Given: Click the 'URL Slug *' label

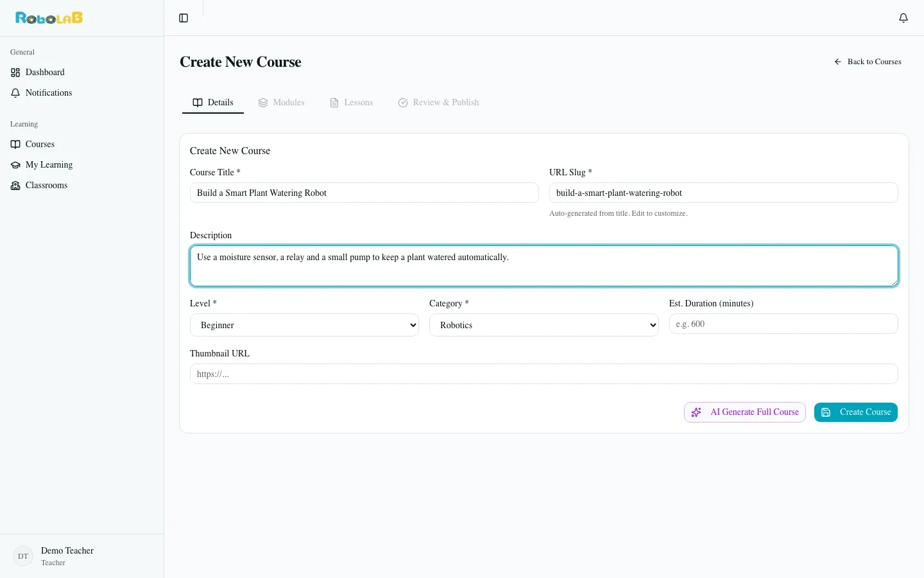Looking at the screenshot, I should coord(570,172).
